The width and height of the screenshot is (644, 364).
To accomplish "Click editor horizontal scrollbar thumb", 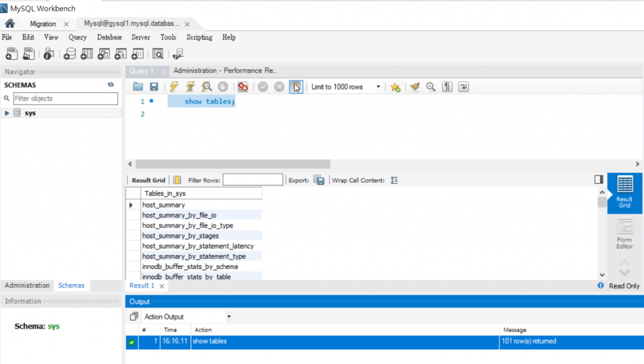I will tap(233, 163).
